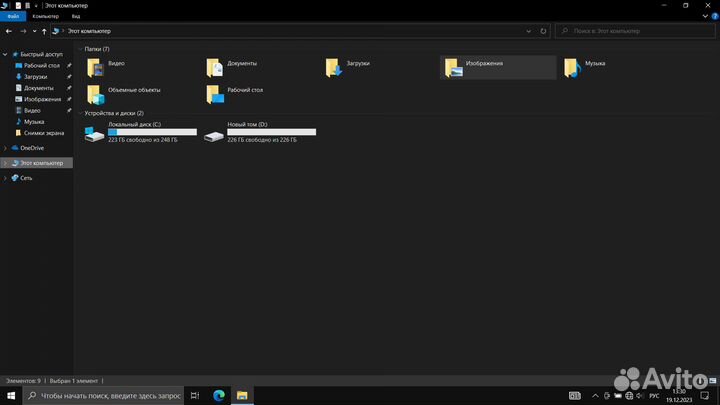Switch to the Вид ribbon tab
The height and width of the screenshot is (405, 720).
75,17
